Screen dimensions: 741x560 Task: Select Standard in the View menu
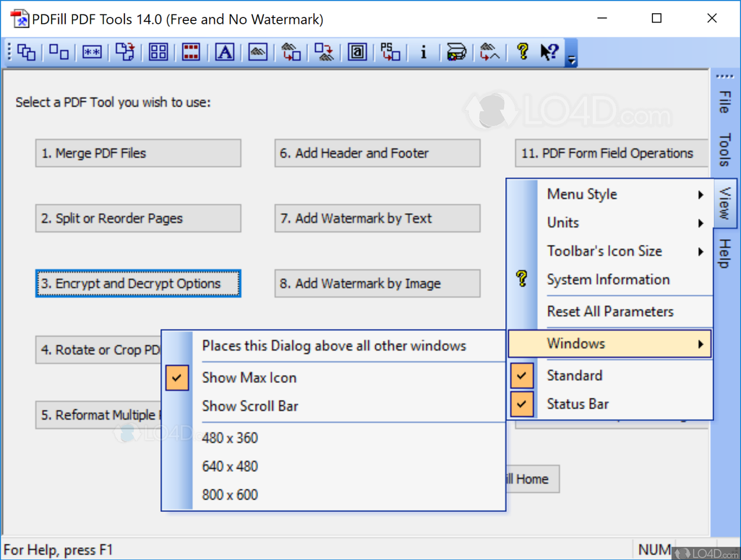[x=610, y=375]
